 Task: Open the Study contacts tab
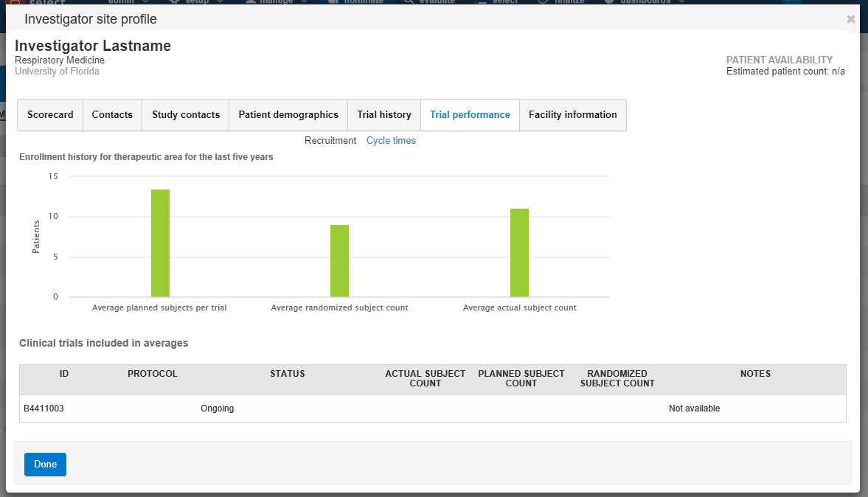(186, 114)
